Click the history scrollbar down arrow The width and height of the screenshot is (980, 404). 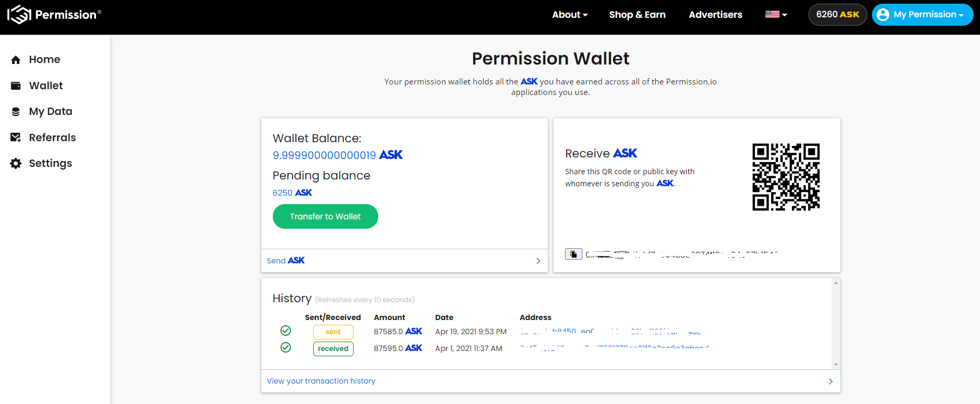(836, 365)
